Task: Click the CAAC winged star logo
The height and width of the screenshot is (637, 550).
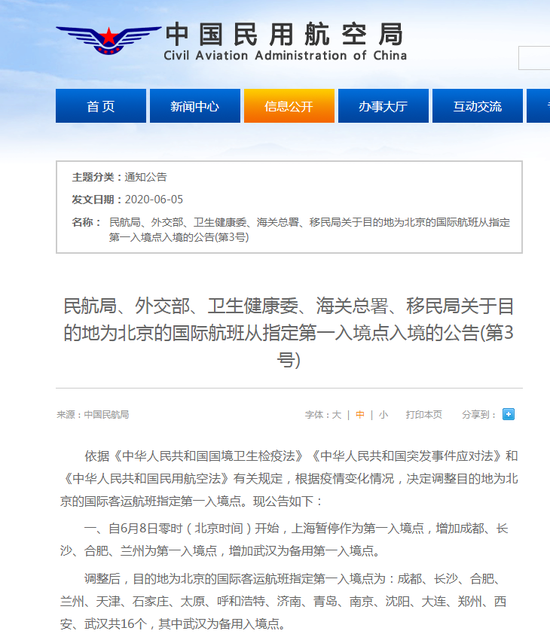Action: coord(108,40)
